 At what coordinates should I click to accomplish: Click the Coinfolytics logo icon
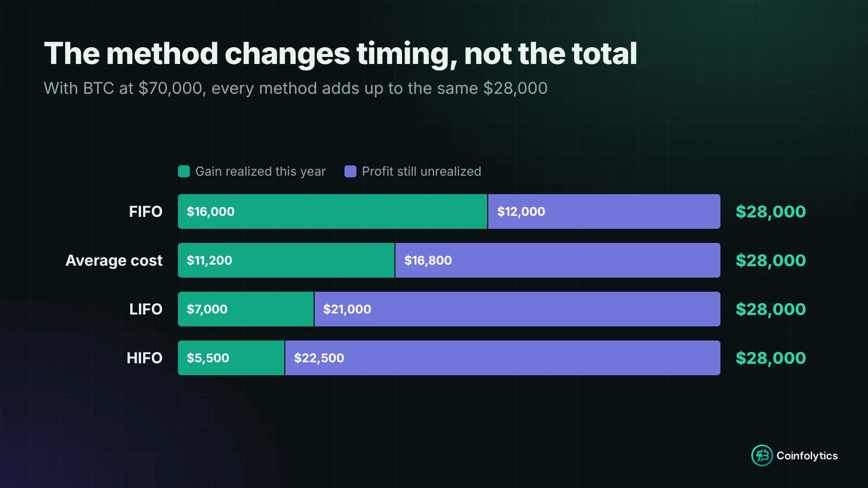(x=762, y=455)
